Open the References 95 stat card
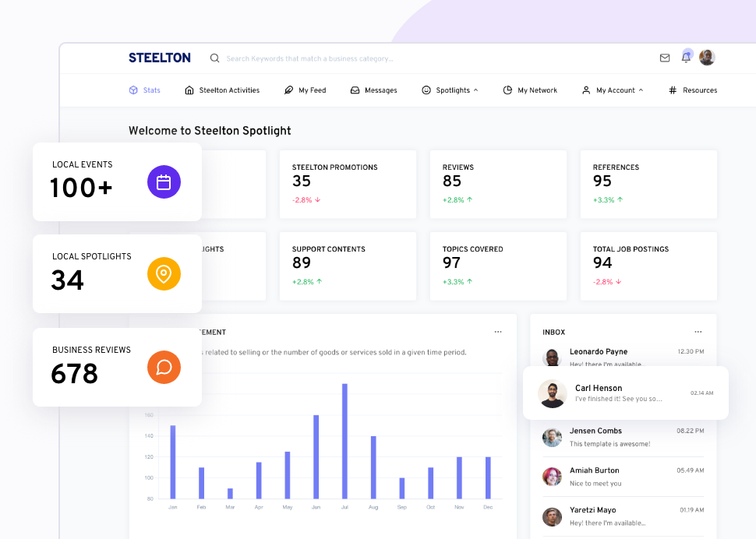Viewport: 756px width, 539px height. click(x=648, y=185)
